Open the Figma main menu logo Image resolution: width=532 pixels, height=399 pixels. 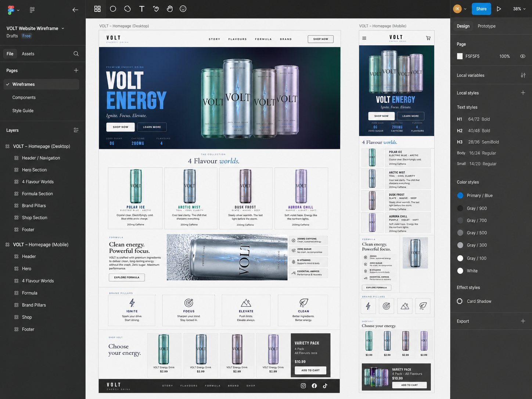pyautogui.click(x=11, y=10)
